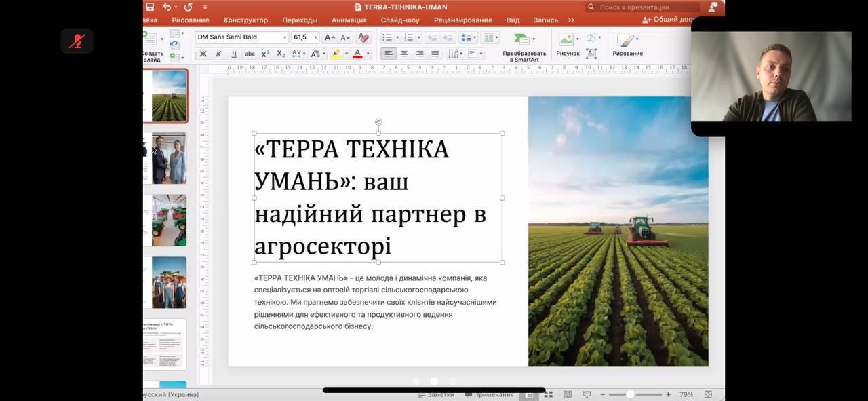Viewport: 868px width, 401px height.
Task: Open the slide section icon
Action: click(176, 56)
